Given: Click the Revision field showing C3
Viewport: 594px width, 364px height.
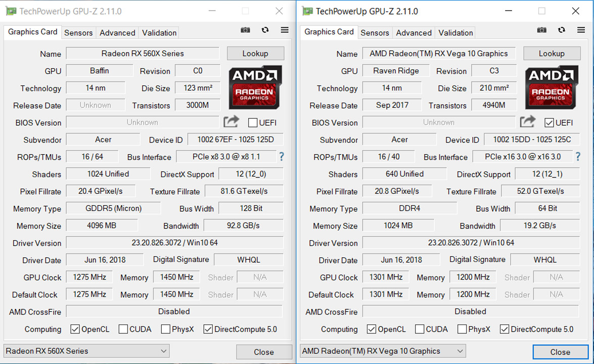Looking at the screenshot, I should click(494, 71).
